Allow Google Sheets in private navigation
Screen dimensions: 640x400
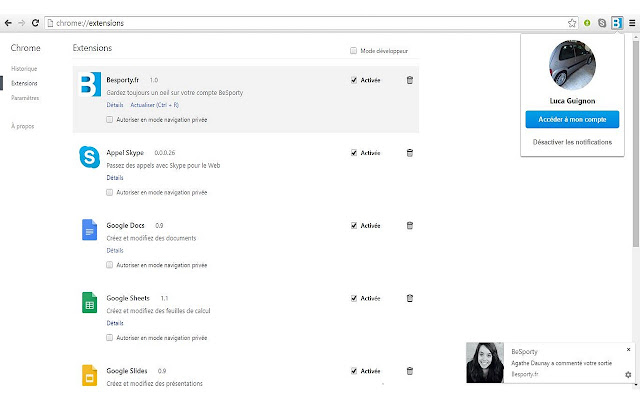click(109, 338)
